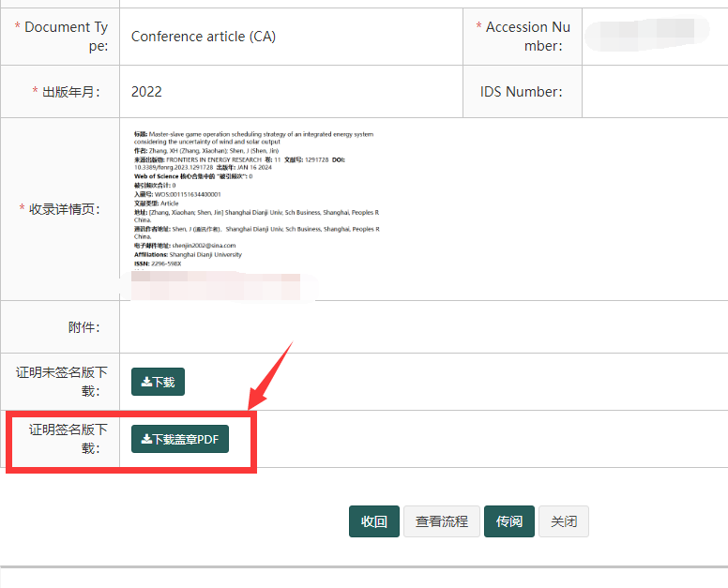Click the 证明未签名版下载 label
The image size is (728, 588).
point(61,382)
